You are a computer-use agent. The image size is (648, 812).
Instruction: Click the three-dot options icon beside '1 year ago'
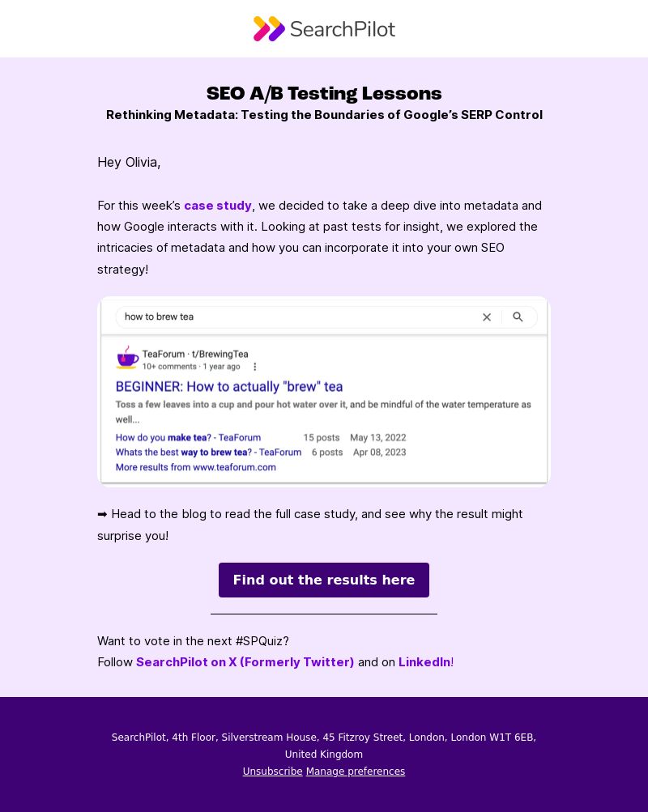click(254, 367)
